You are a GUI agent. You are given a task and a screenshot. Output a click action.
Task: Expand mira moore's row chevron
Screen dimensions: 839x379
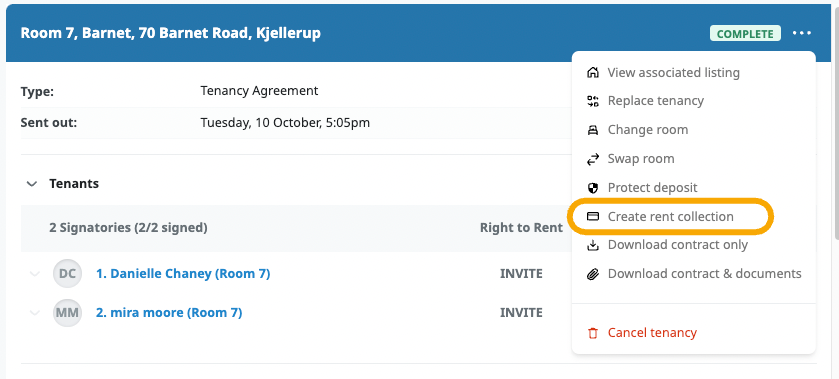pyautogui.click(x=35, y=312)
